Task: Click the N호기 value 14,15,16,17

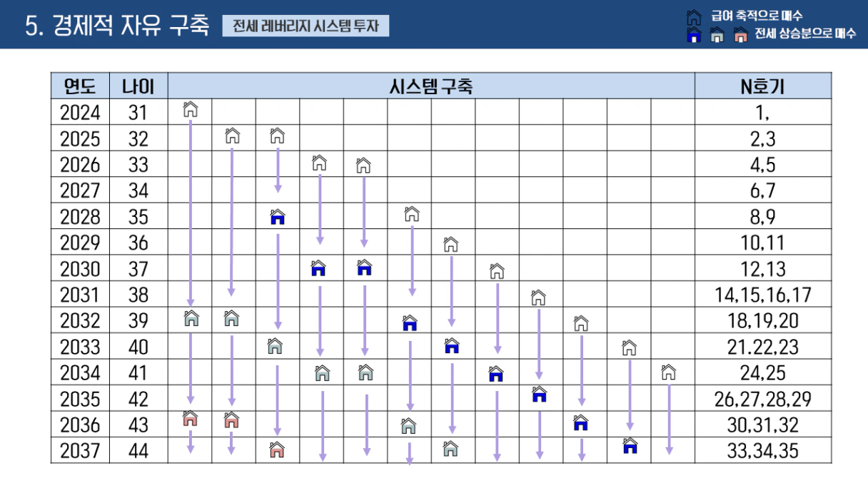Action: click(763, 295)
